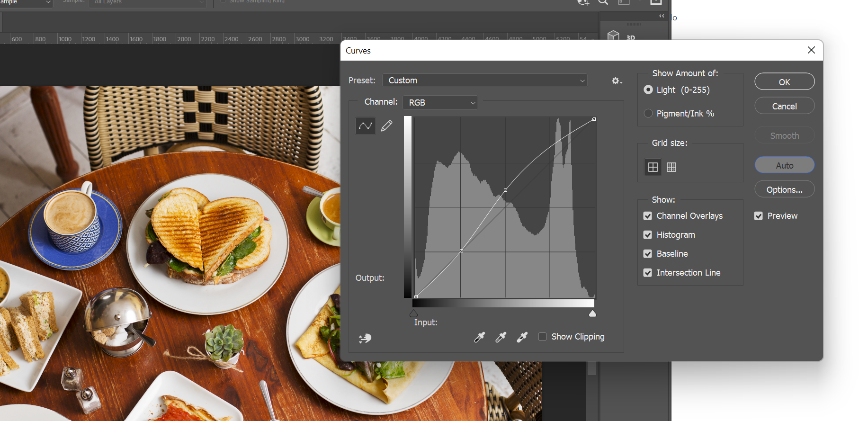This screenshot has width=868, height=421.
Task: Uncheck the Intersection Line checkbox
Action: pyautogui.click(x=648, y=273)
